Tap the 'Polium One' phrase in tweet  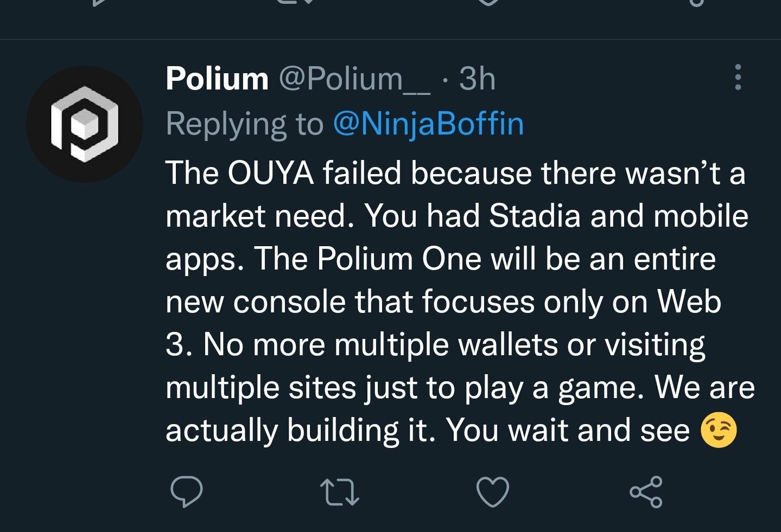point(399,259)
